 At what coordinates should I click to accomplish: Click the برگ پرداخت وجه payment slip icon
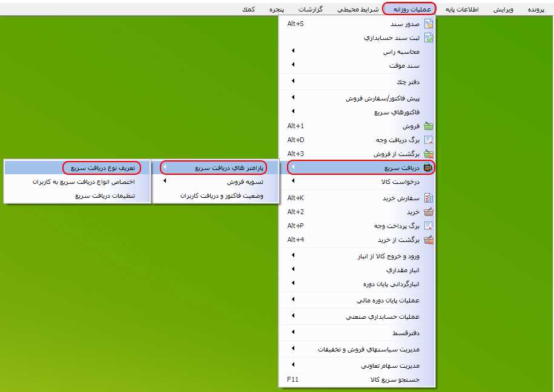pos(429,224)
